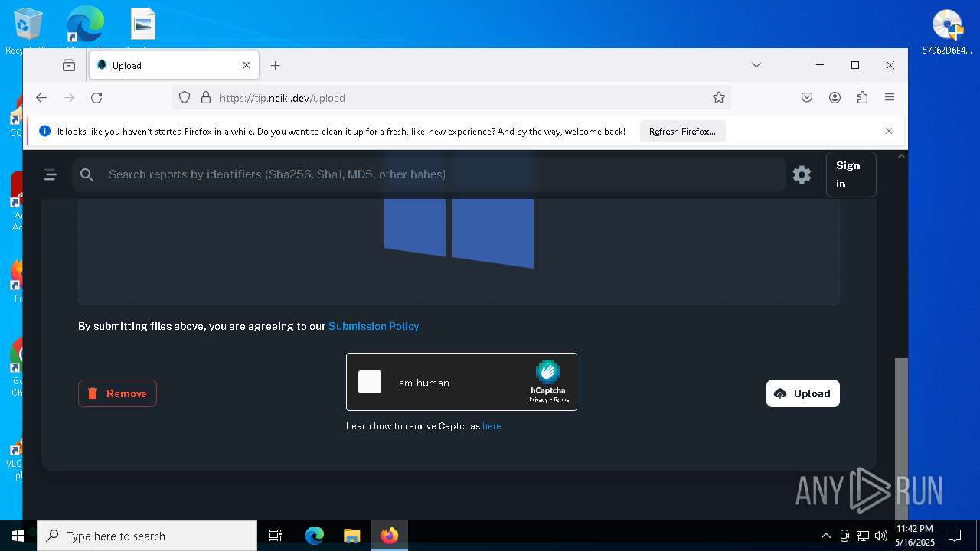Open a new tab with plus icon
980x551 pixels.
tap(276, 66)
